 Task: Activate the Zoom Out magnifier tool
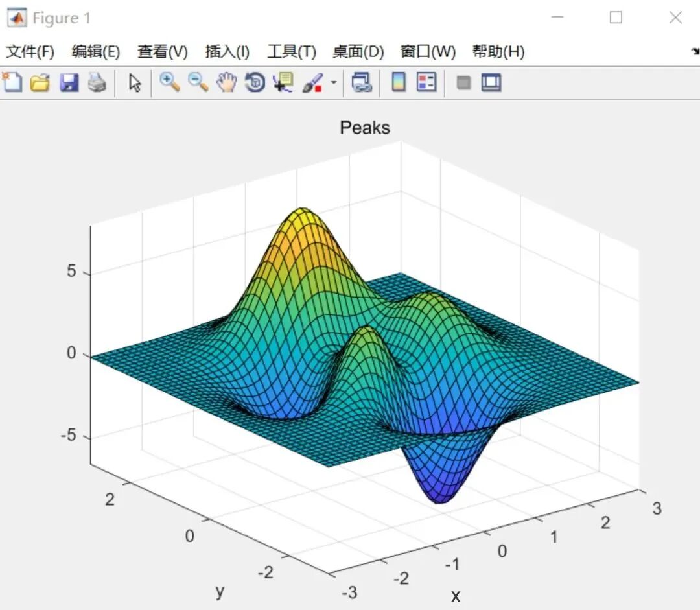pos(198,82)
